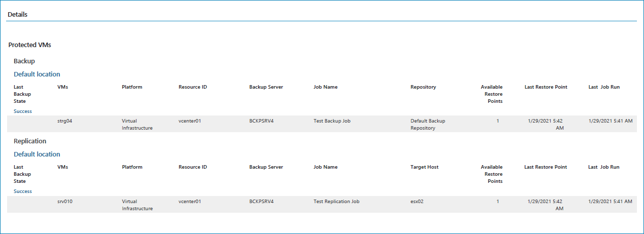Click the Backup section title
644x234 pixels.
tap(24, 61)
